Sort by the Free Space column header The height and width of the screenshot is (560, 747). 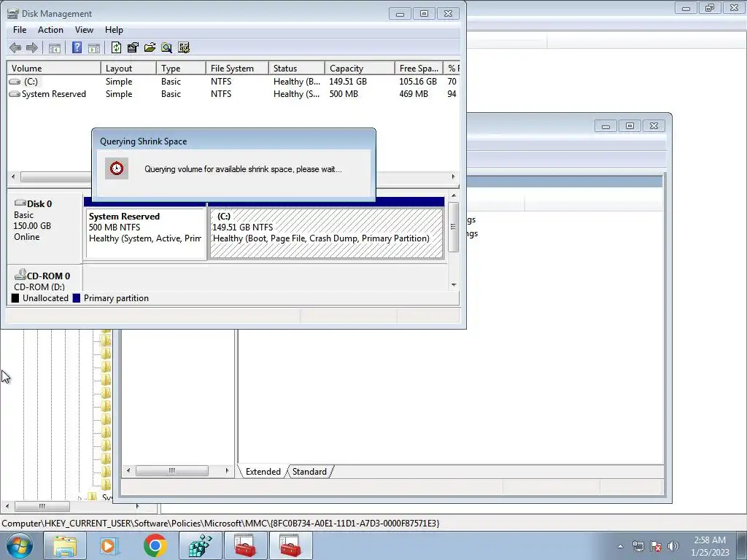point(419,68)
